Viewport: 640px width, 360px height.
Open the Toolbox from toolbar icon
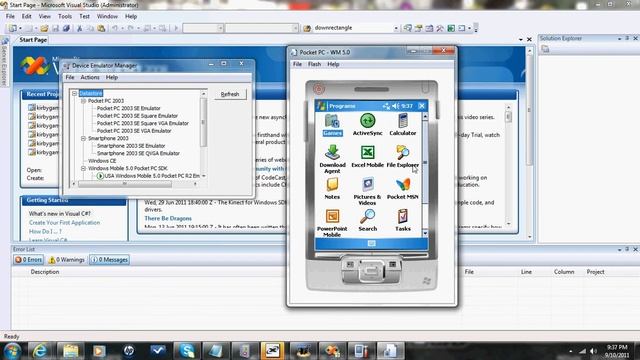(440, 28)
